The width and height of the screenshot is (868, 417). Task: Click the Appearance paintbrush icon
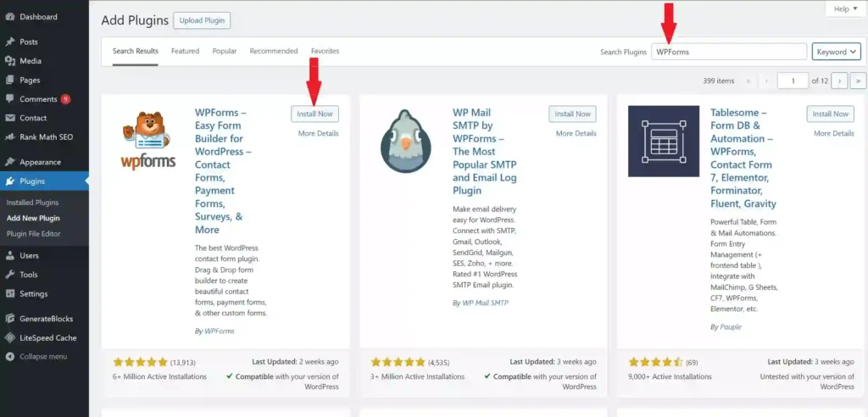point(9,162)
